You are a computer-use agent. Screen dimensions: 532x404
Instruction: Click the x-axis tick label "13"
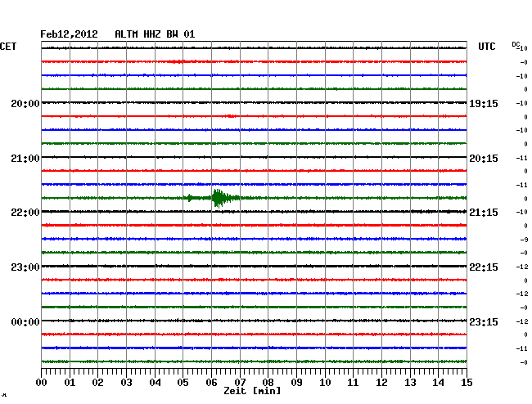(x=410, y=383)
